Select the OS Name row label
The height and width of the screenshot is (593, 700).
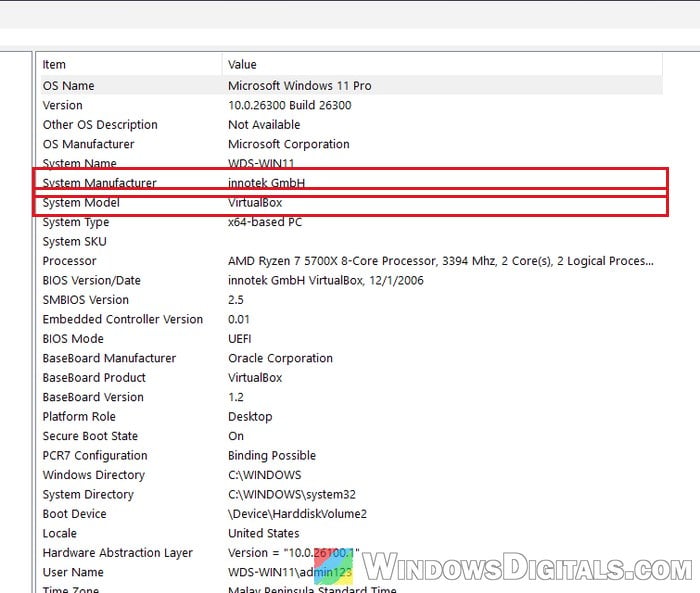coord(68,86)
